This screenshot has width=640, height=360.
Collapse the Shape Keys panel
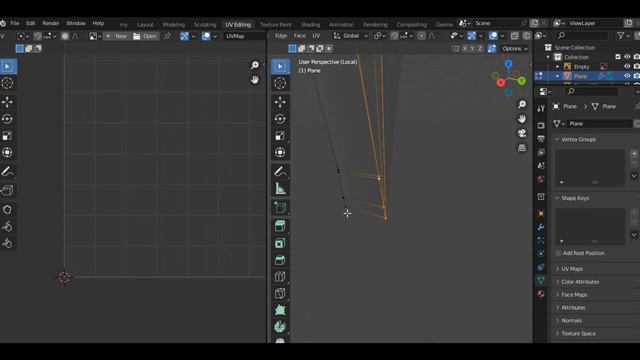[x=575, y=198]
